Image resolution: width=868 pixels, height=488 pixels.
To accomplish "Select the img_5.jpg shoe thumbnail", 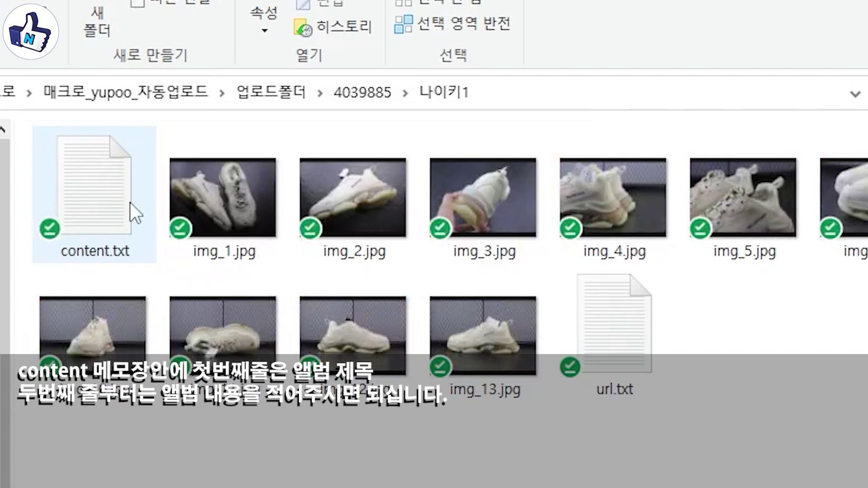I will pos(743,197).
